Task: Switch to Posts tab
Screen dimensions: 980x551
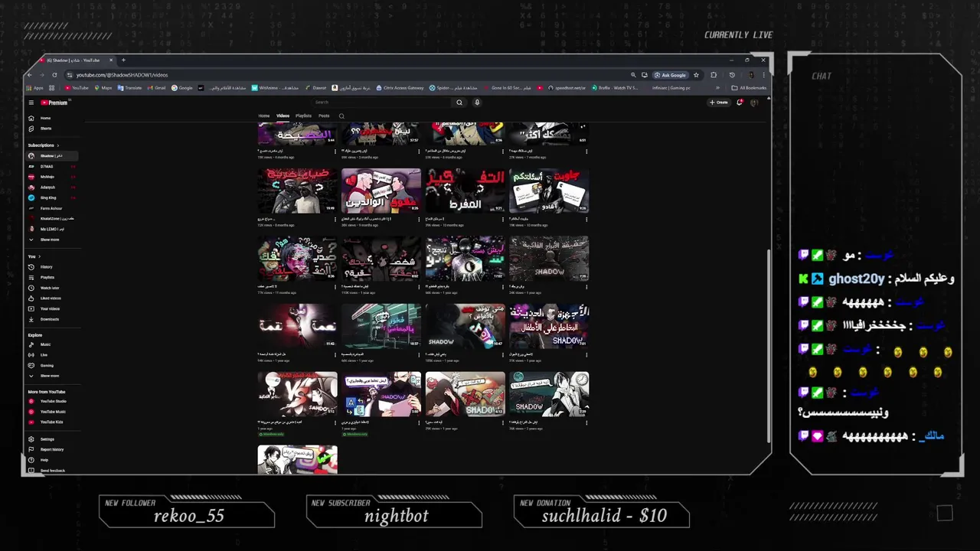Action: pyautogui.click(x=324, y=116)
